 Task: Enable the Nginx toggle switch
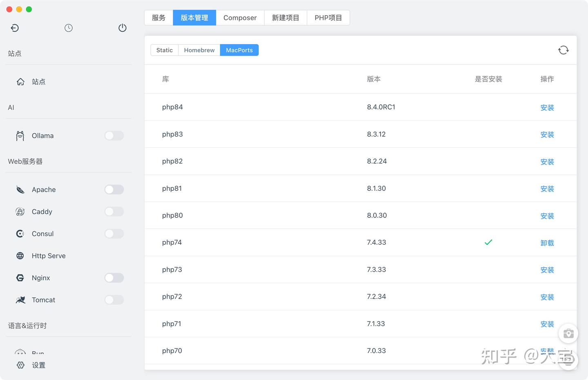tap(114, 277)
